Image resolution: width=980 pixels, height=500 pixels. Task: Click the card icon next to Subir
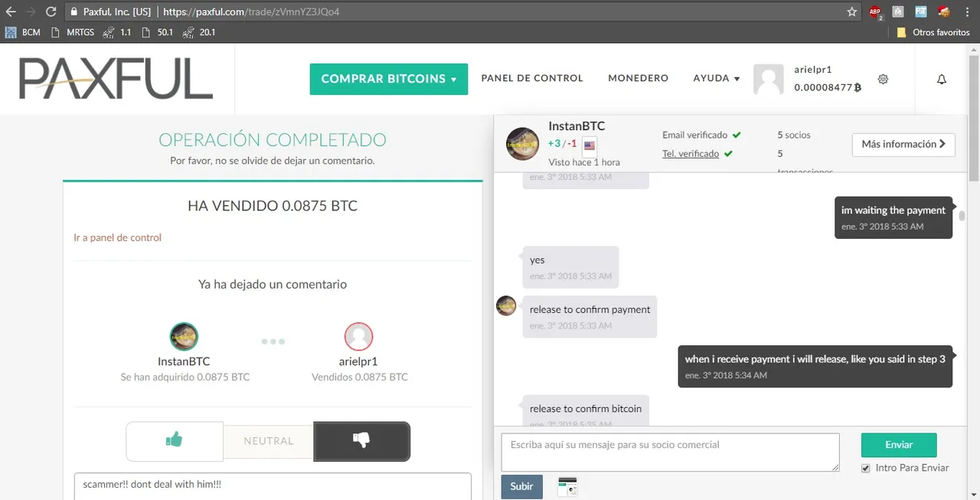coord(567,487)
